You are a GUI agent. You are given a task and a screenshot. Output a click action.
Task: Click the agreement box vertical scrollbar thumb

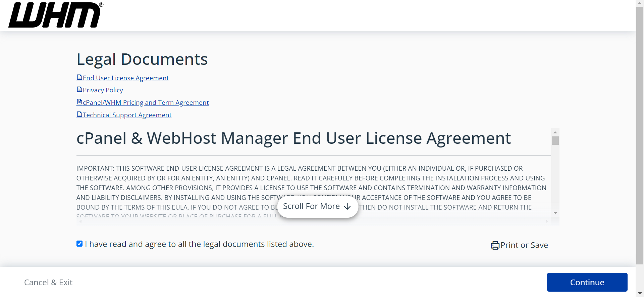coord(555,140)
